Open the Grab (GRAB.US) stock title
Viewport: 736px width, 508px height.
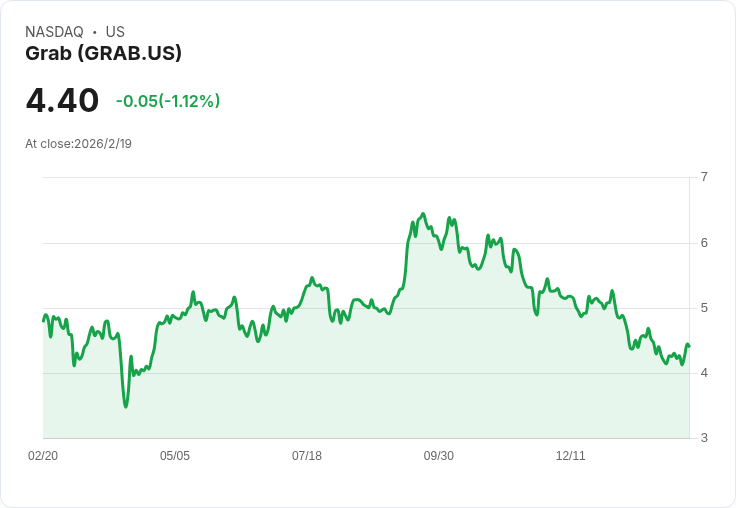pos(103,54)
